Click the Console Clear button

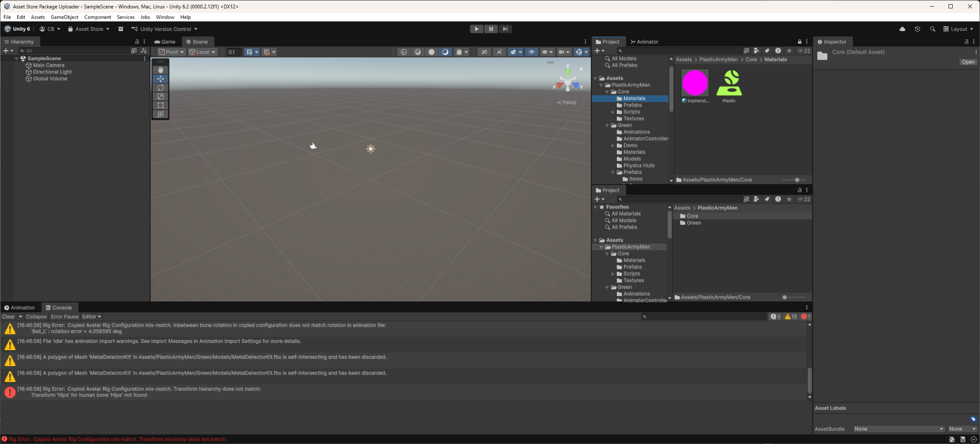coord(9,317)
